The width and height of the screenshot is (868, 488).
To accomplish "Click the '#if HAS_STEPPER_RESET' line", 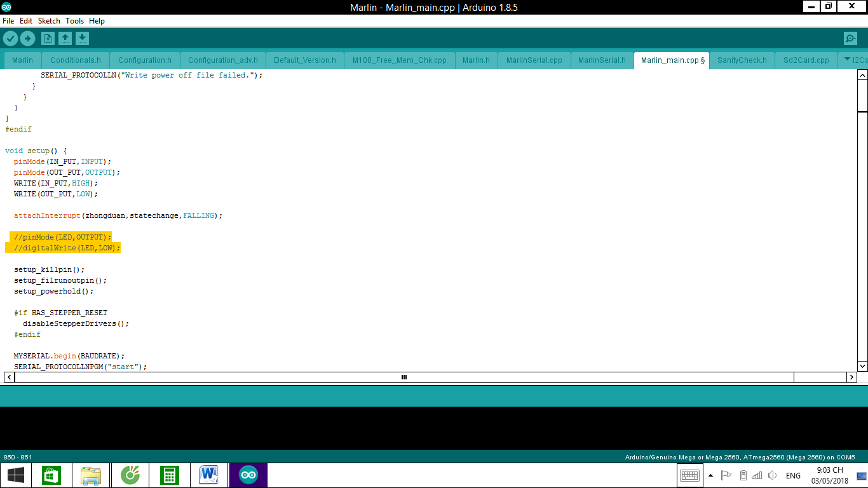I will [x=60, y=313].
